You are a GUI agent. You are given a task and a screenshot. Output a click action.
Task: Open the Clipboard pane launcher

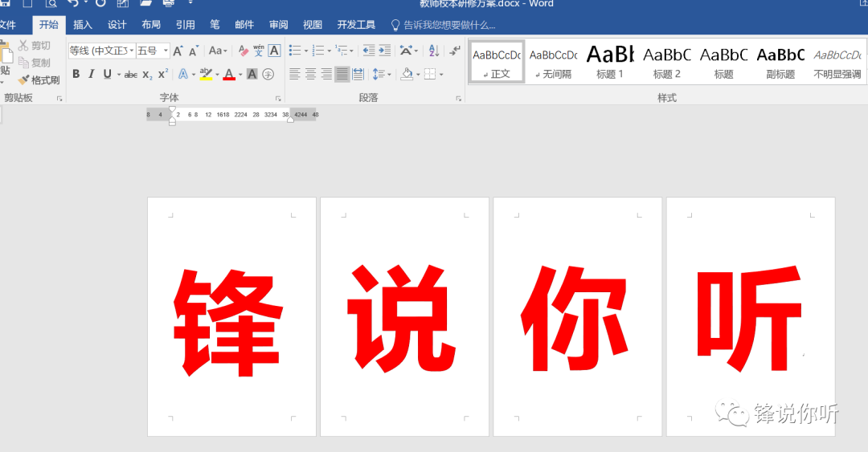[x=59, y=99]
